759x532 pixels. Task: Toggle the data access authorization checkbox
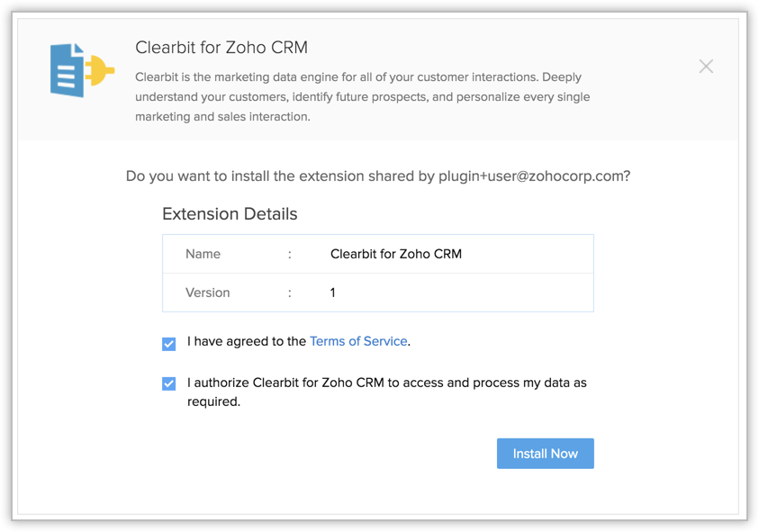point(168,383)
